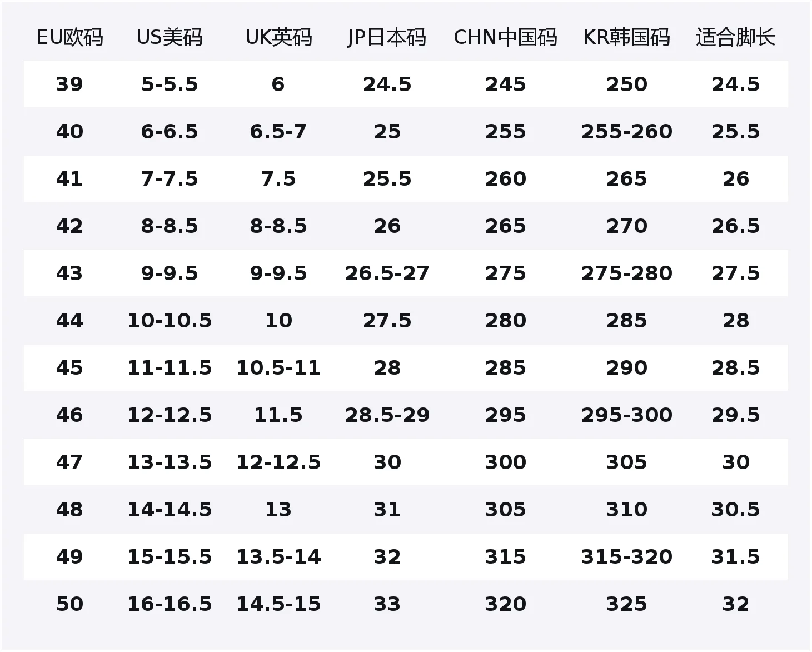Viewport: 812px width, 652px height.
Task: Select the UK英码 column header
Action: pos(278,37)
